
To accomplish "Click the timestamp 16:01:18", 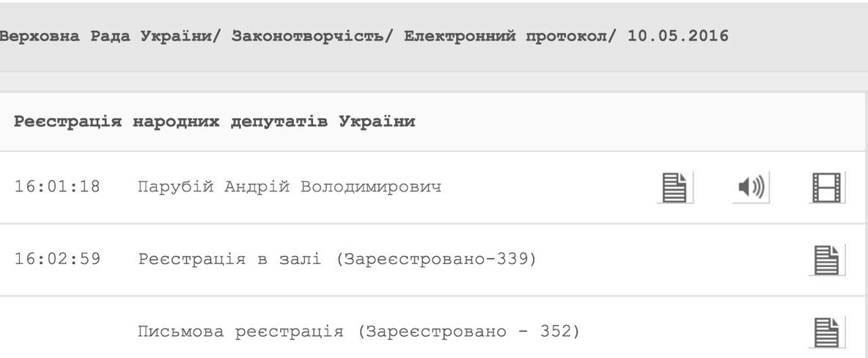I will [x=57, y=187].
